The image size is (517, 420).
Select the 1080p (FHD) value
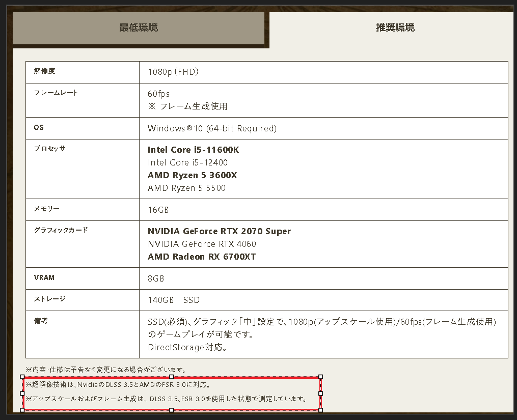pos(173,72)
